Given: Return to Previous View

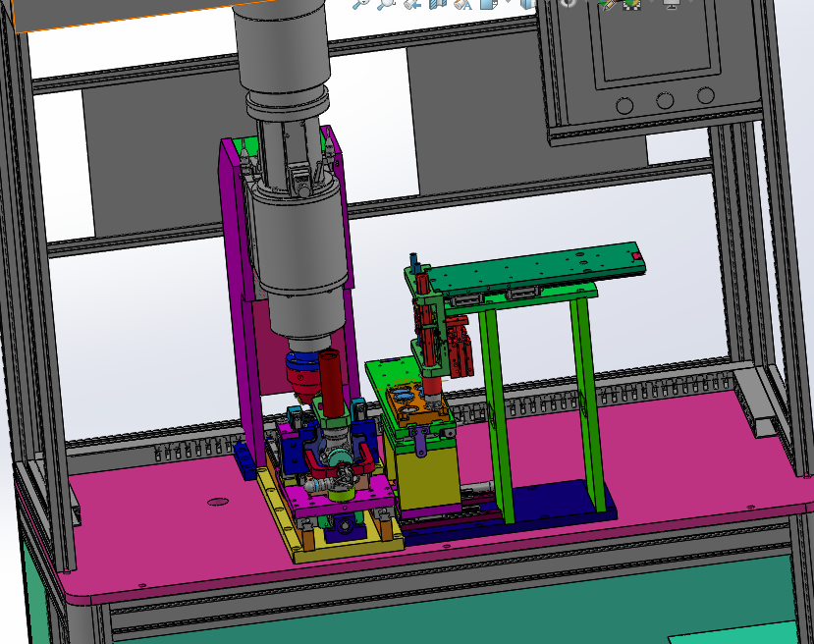Looking at the screenshot, I should pos(412,4).
